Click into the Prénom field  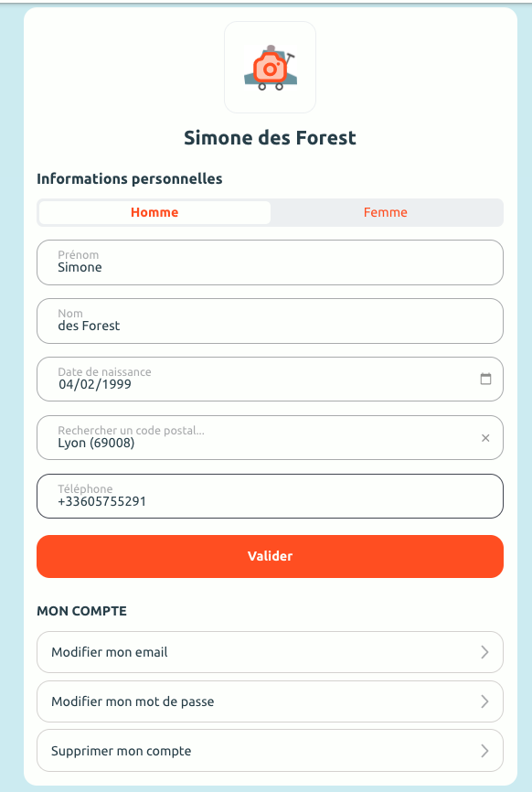click(270, 262)
